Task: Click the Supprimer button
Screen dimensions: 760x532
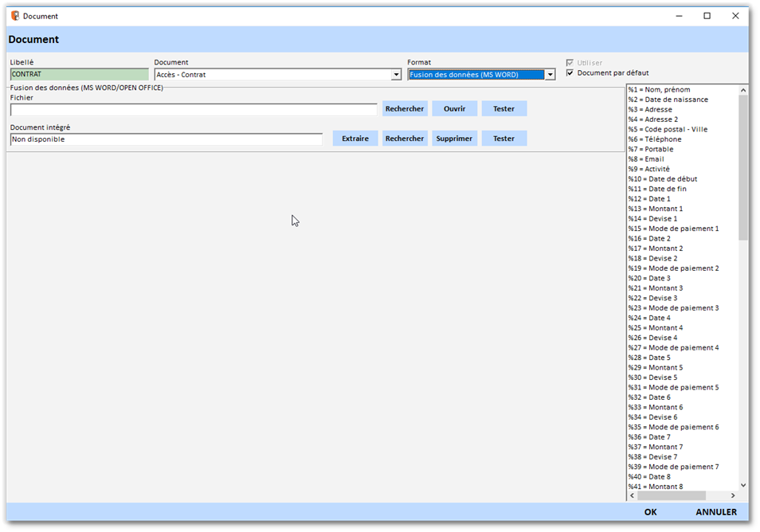Action: pyautogui.click(x=454, y=139)
